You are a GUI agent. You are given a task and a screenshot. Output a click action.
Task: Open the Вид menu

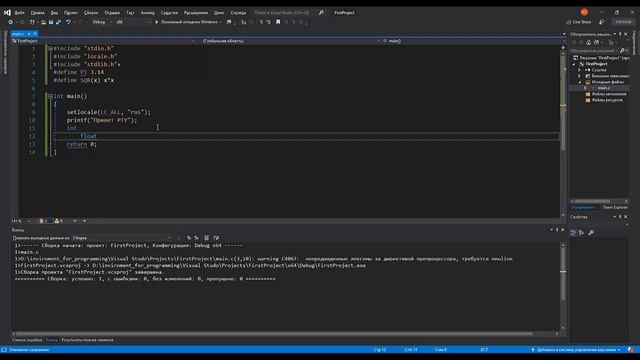pyautogui.click(x=54, y=13)
